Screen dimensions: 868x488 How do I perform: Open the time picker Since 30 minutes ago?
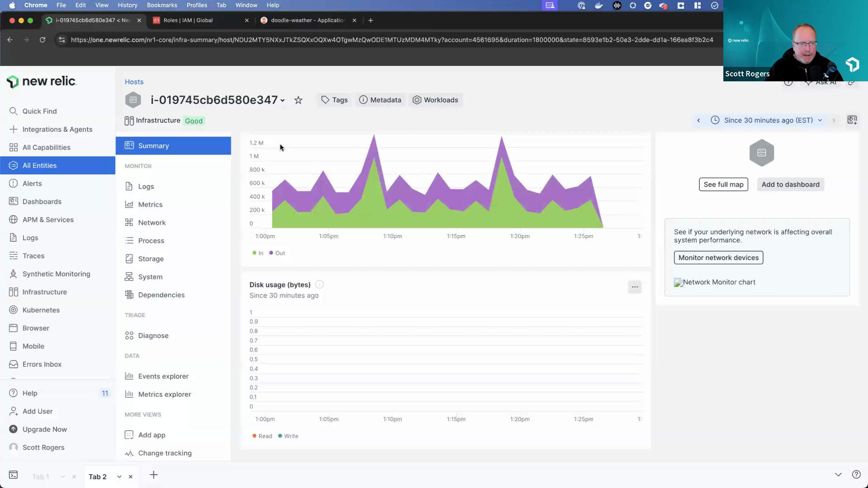(x=766, y=120)
